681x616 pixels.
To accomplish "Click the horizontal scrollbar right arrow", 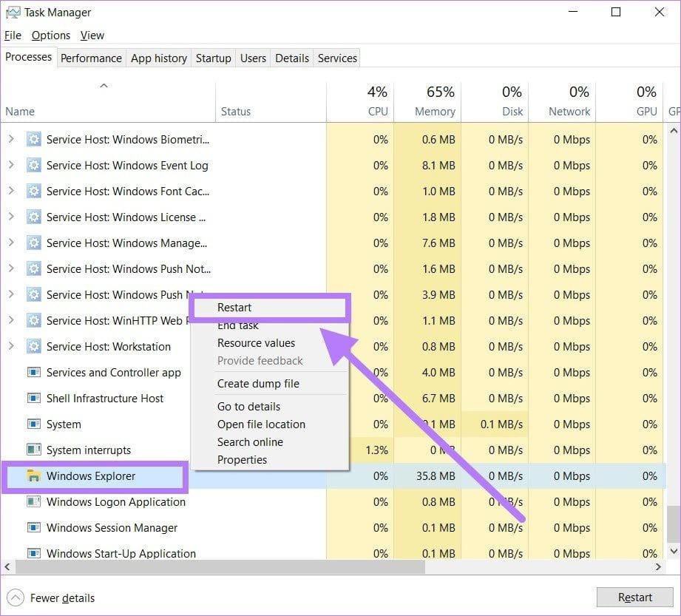I will (x=658, y=566).
